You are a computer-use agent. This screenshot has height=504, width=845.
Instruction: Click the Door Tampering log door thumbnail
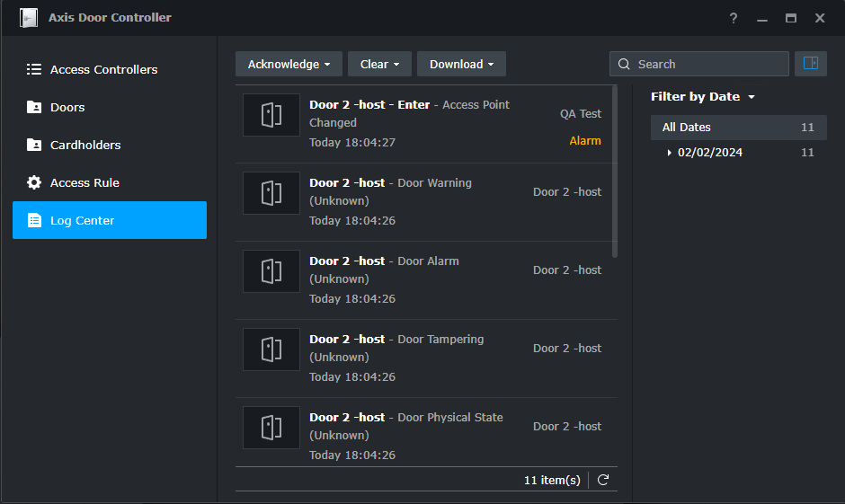click(x=271, y=349)
